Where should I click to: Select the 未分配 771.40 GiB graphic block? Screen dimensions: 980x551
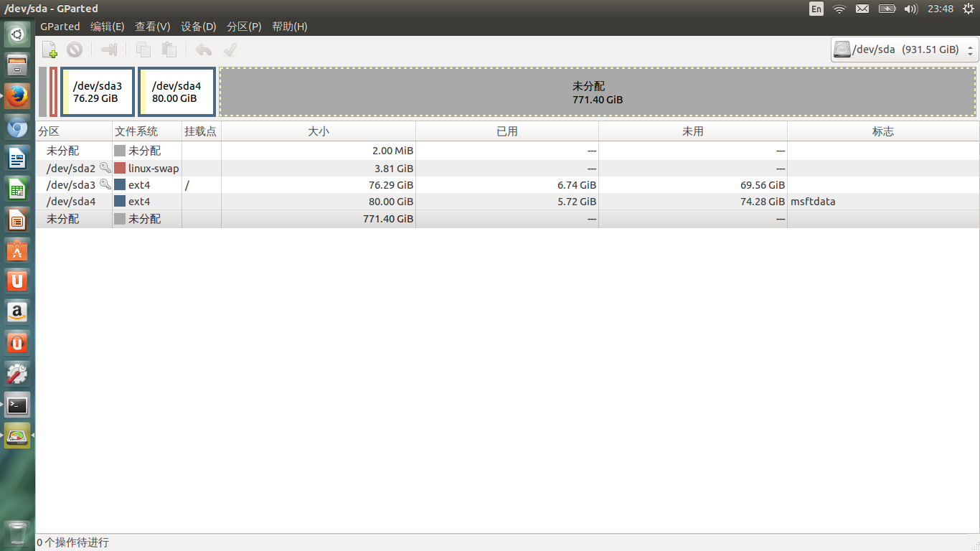coord(598,92)
